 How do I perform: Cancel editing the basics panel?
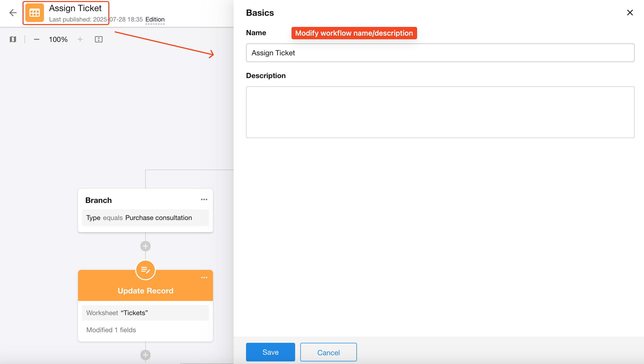[x=328, y=352]
